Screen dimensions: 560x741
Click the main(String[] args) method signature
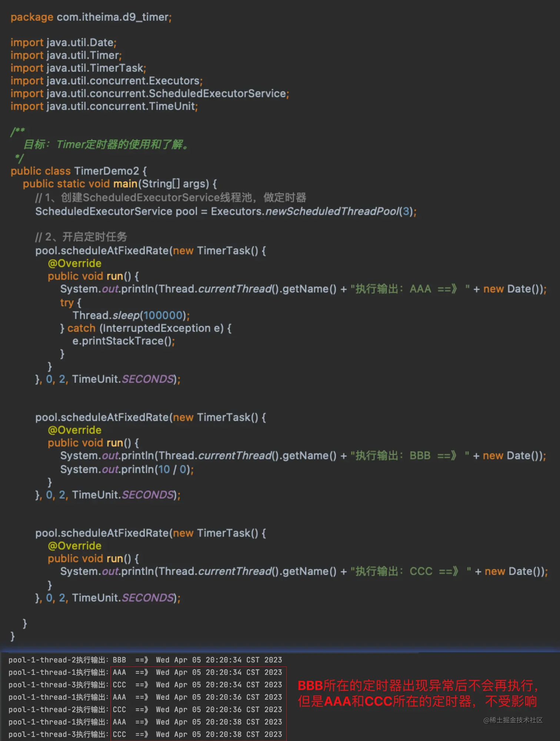click(161, 184)
